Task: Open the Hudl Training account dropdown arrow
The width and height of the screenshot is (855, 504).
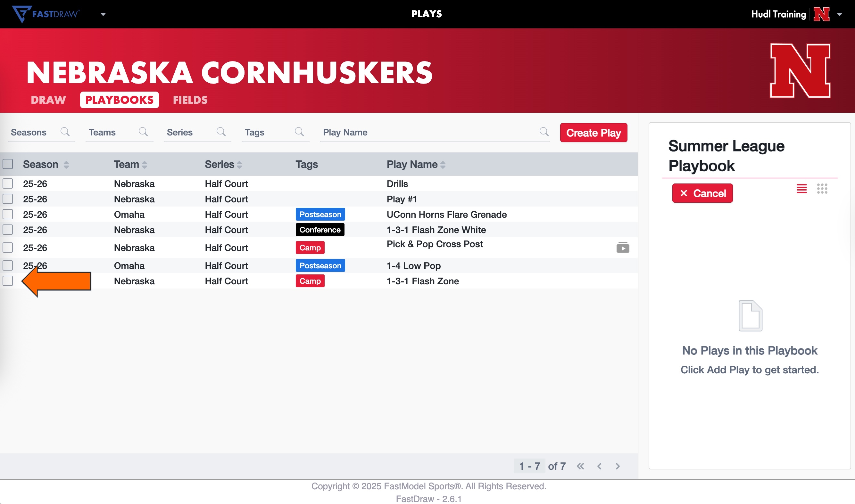Action: [839, 14]
